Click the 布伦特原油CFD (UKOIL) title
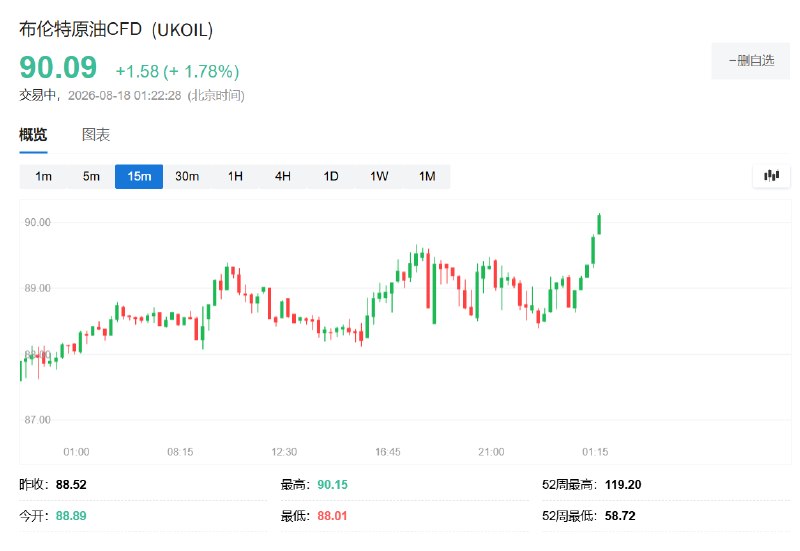800x551 pixels. coord(116,30)
